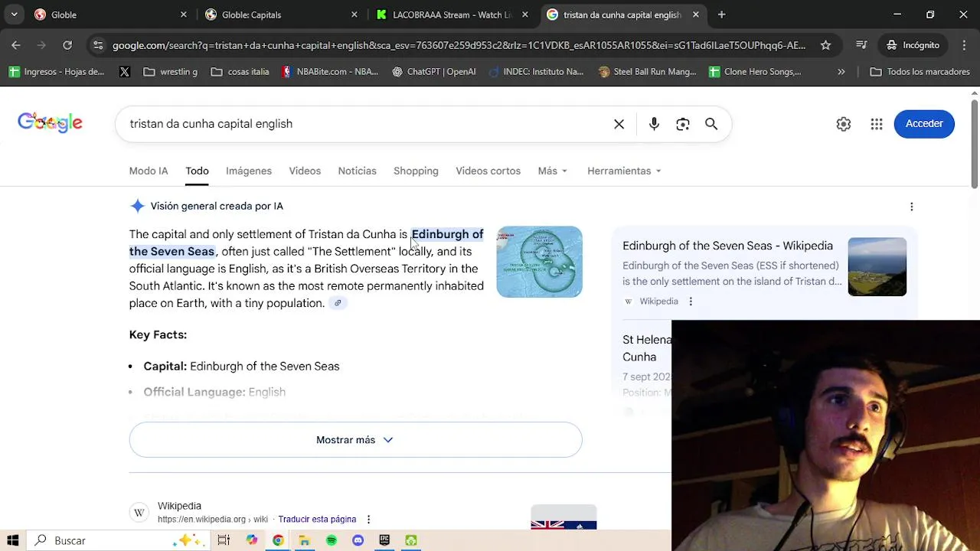The height and width of the screenshot is (551, 980).
Task: Open Steel Ball Run Mang... bookmark
Action: 648,72
